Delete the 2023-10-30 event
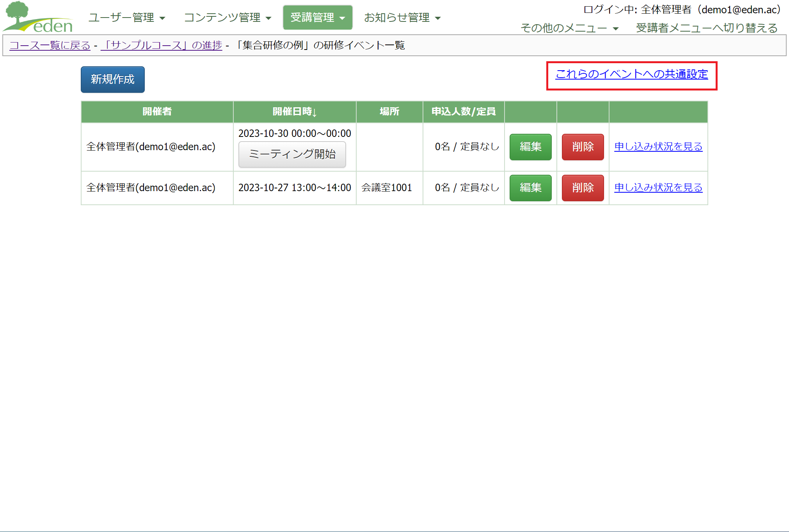789x532 pixels. pyautogui.click(x=583, y=147)
